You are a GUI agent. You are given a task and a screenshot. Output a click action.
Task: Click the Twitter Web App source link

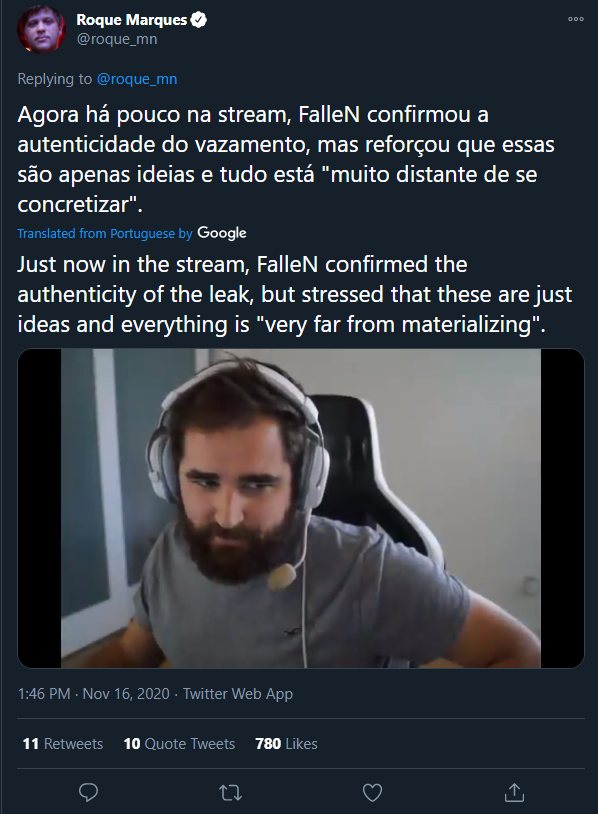click(238, 694)
